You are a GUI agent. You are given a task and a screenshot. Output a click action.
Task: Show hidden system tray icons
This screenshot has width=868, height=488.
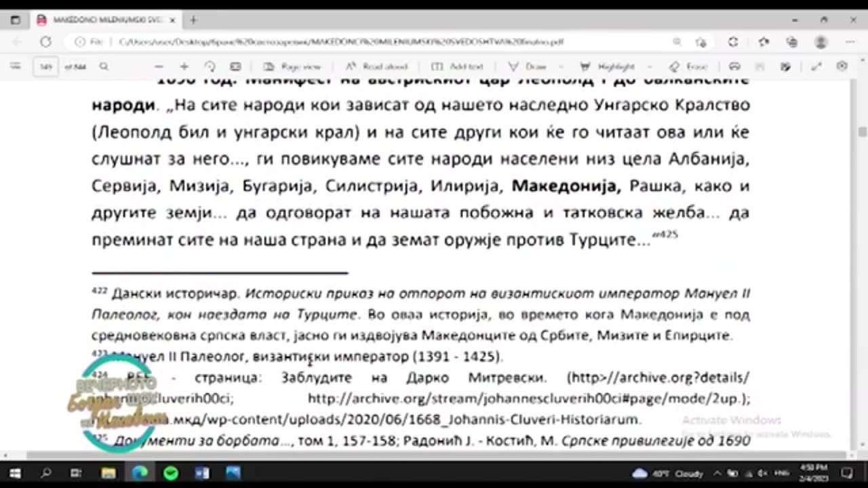716,473
